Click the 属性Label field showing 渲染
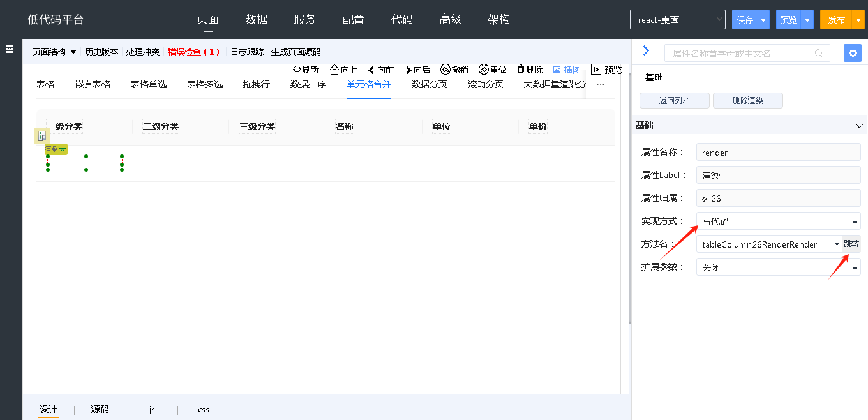 point(779,175)
